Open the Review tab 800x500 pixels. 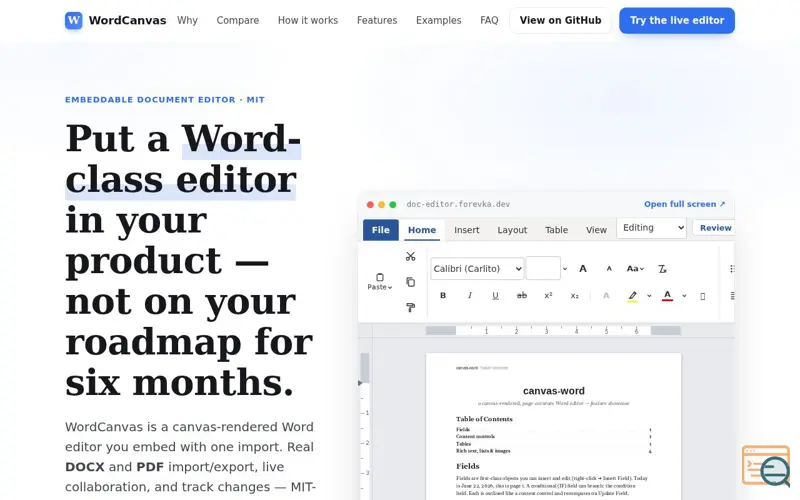pos(715,228)
